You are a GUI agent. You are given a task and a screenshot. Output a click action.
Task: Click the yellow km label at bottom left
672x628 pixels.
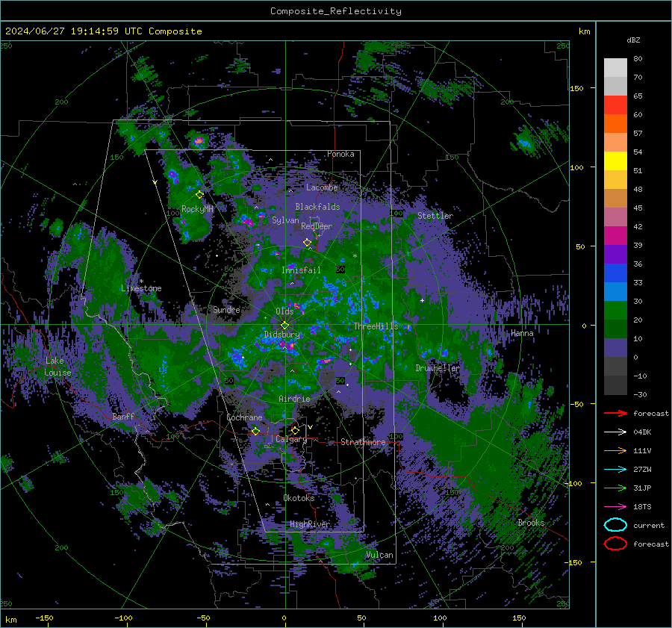10,620
